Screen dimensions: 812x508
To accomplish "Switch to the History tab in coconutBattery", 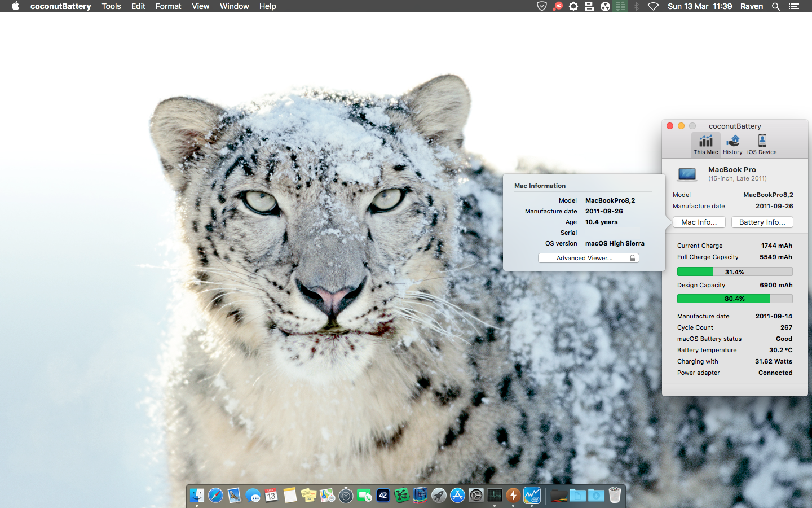I will (x=732, y=144).
